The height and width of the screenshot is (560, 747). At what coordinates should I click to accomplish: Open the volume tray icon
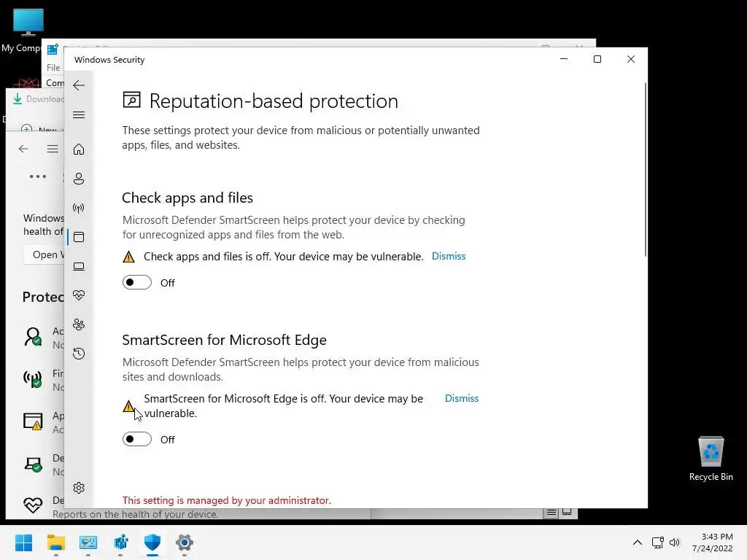(675, 542)
